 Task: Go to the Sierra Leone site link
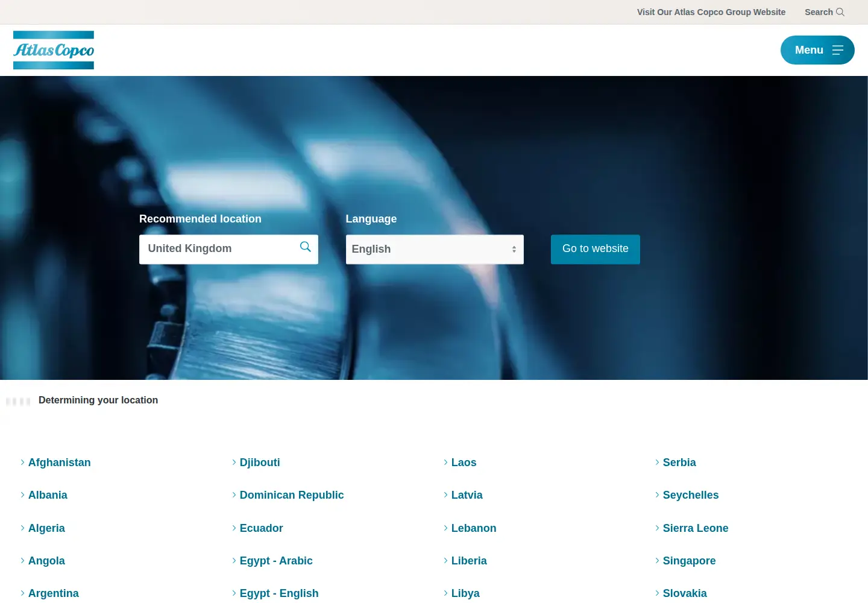point(696,528)
